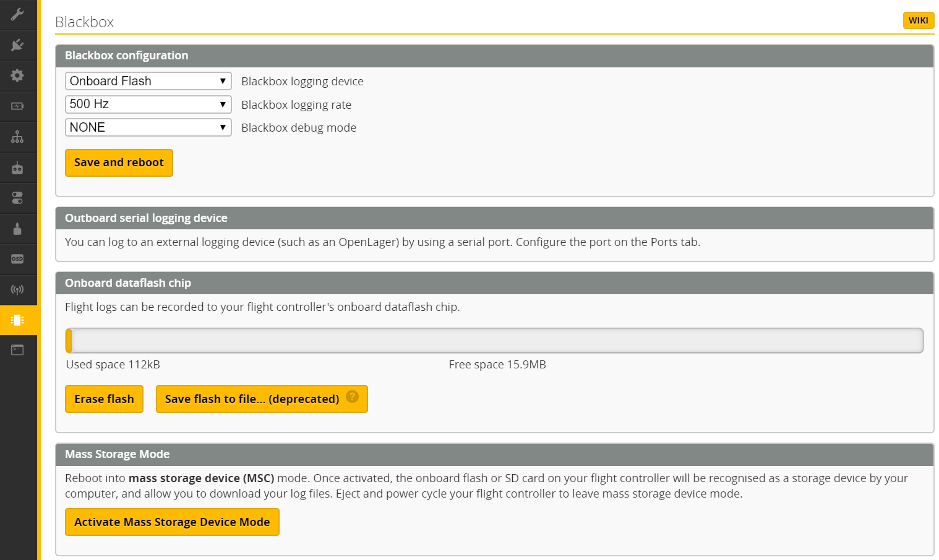Open the Power & Battery icon
939x560 pixels.
click(17, 106)
